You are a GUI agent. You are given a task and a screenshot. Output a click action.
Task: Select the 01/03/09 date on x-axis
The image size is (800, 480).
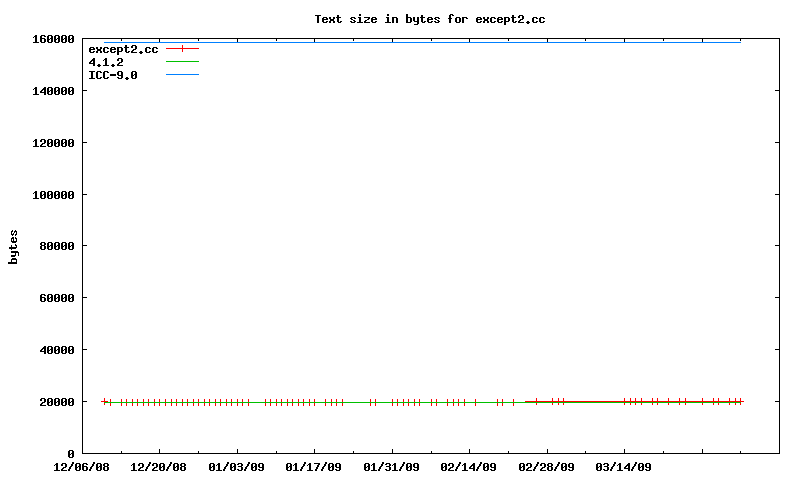click(237, 467)
